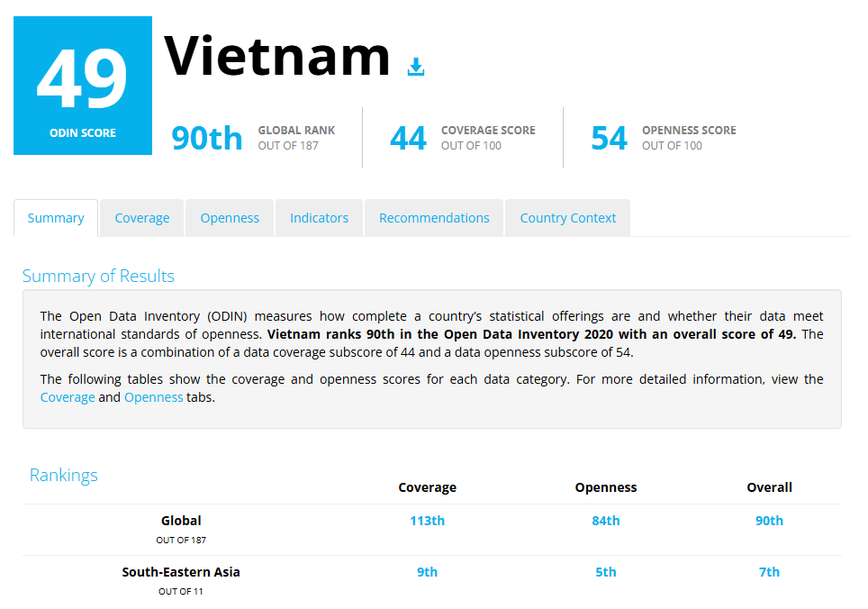Follow the Openness link in summary paragraph

click(x=153, y=397)
